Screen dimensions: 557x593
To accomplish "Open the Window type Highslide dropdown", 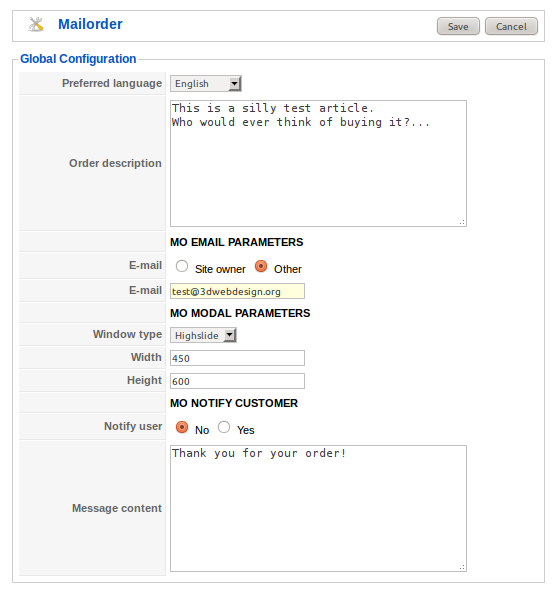I will 203,335.
